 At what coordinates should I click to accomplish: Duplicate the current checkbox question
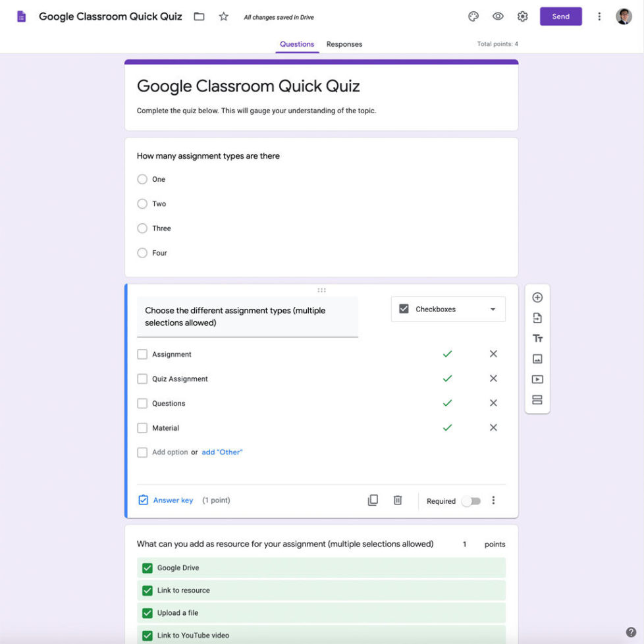pos(373,500)
